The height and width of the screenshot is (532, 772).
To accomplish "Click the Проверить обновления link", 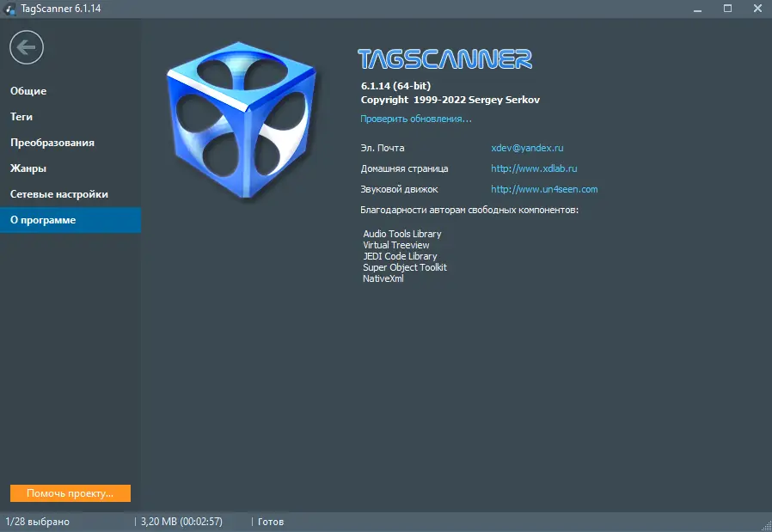I will click(415, 119).
